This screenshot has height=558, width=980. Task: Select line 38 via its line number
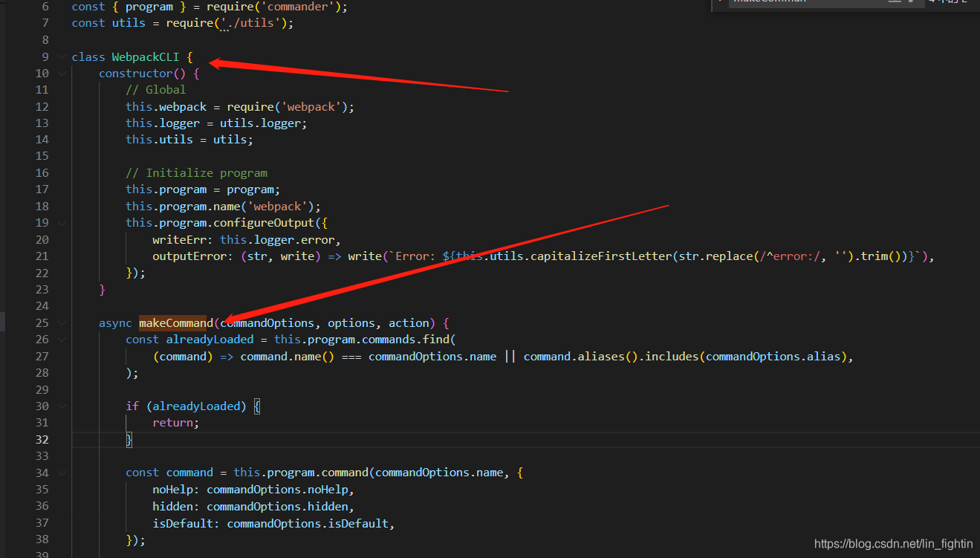[42, 539]
